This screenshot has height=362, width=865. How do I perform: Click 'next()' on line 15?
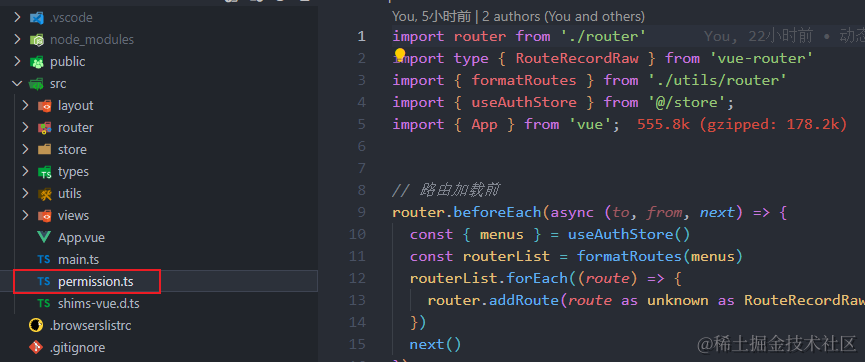click(435, 345)
